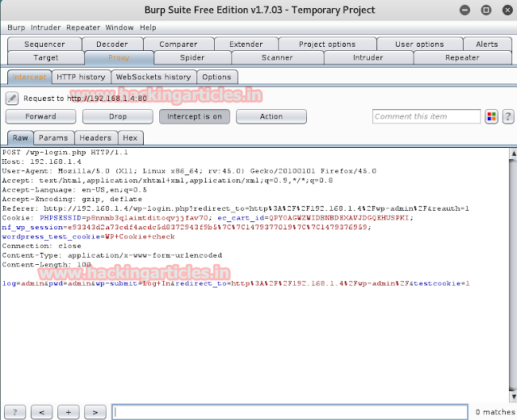
Task: Open the User options tab
Action: click(x=419, y=44)
